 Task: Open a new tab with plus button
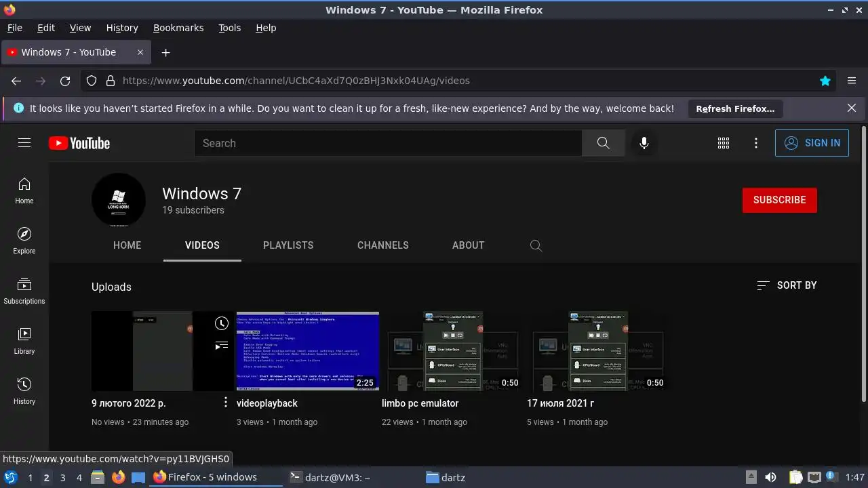(x=165, y=52)
